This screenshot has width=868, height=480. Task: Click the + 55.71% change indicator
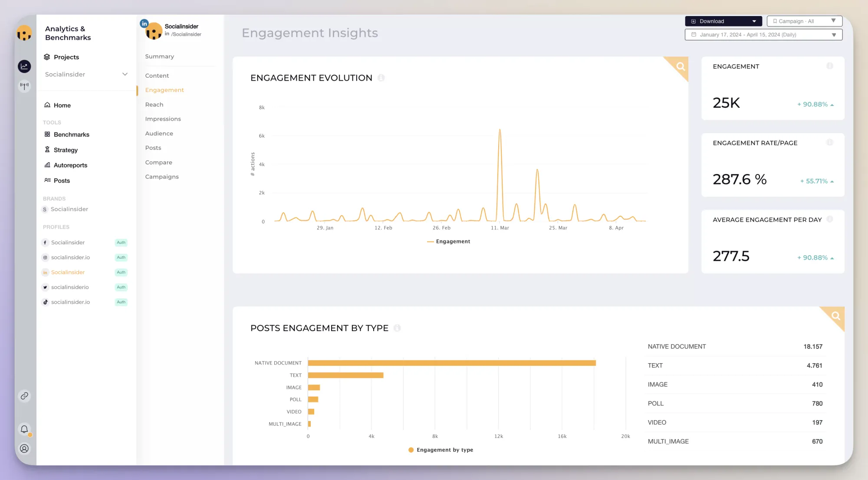[x=817, y=181]
